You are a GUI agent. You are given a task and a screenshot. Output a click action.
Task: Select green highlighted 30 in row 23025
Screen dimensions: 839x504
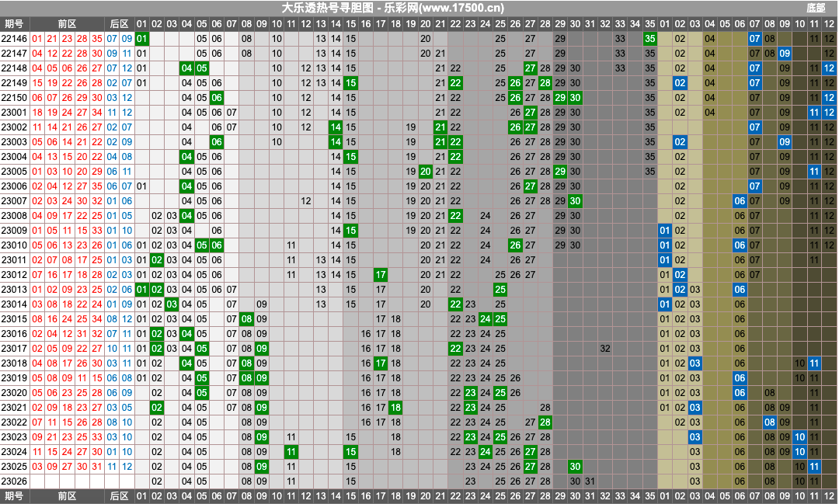pos(575,467)
